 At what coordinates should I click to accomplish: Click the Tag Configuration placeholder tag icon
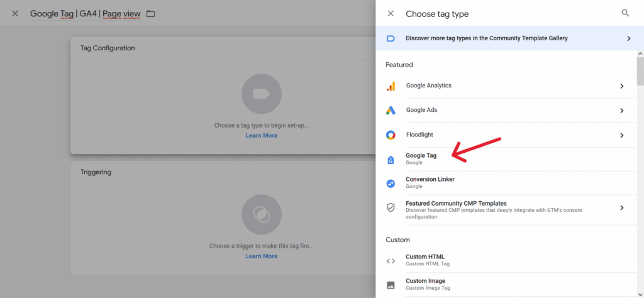[261, 94]
